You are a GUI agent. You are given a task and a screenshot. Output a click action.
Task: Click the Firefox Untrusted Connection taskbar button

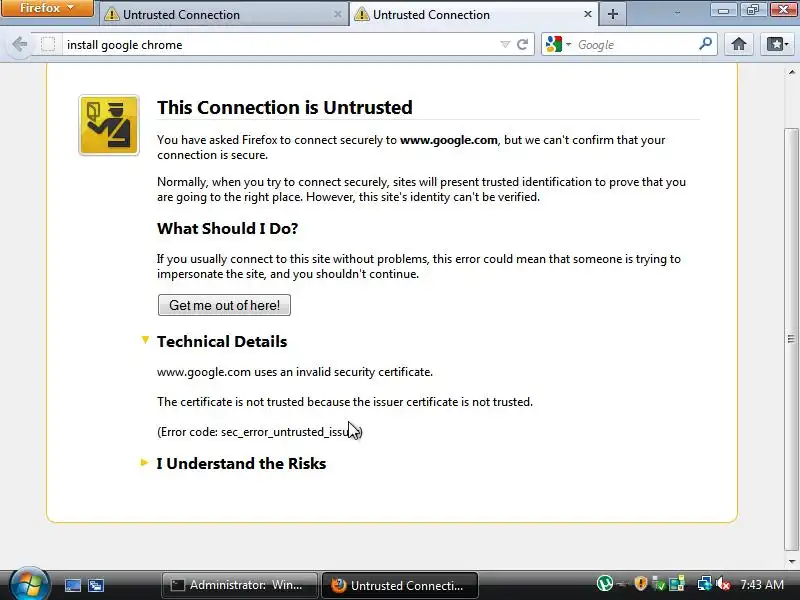(x=399, y=585)
